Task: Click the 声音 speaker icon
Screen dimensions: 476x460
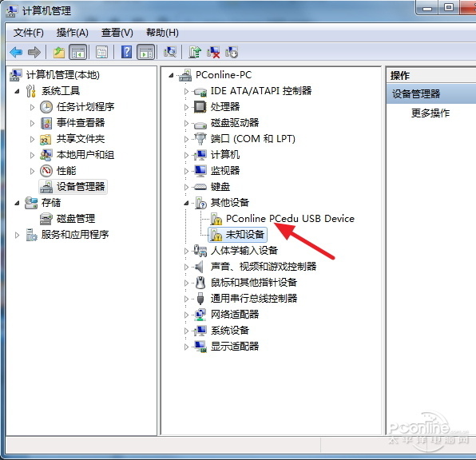Action: [x=200, y=267]
